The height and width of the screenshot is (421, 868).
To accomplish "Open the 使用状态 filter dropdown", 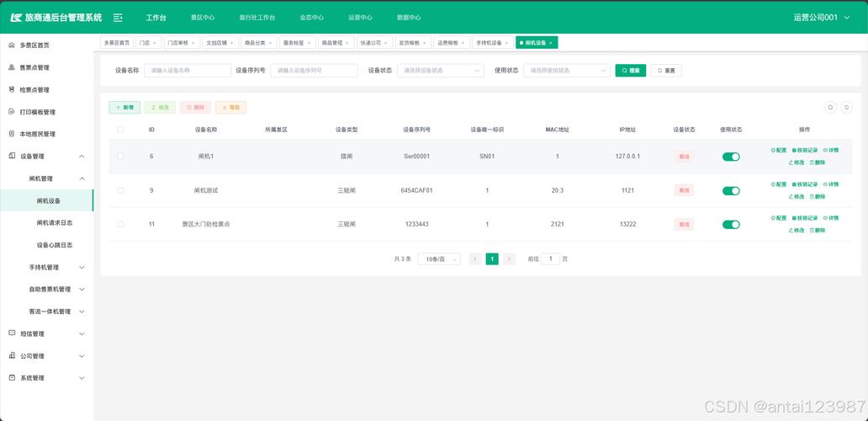I will (567, 71).
